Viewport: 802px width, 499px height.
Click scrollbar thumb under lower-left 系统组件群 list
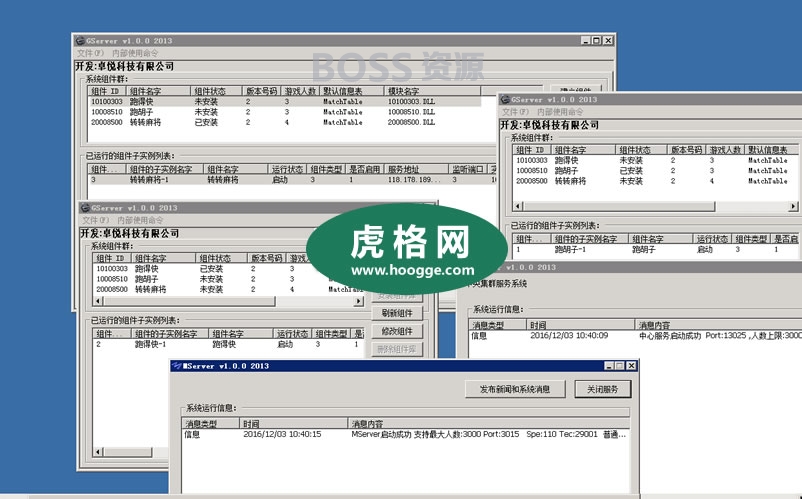189,301
